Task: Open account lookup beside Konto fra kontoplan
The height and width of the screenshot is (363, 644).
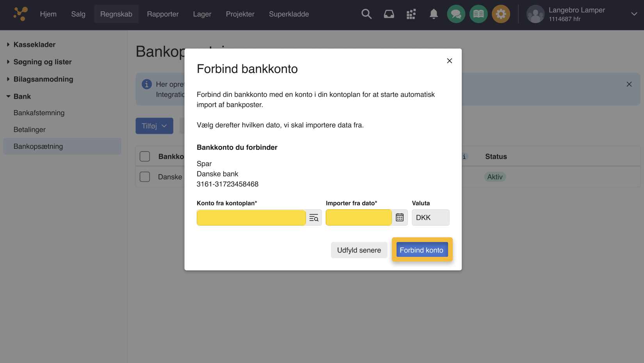Action: [x=313, y=217]
